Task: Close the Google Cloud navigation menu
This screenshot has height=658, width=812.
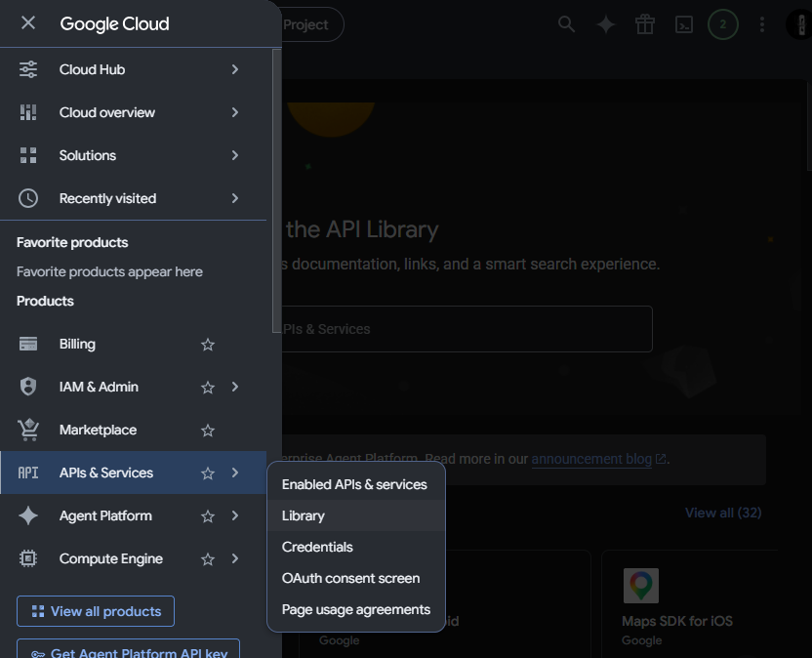Action: click(x=28, y=22)
